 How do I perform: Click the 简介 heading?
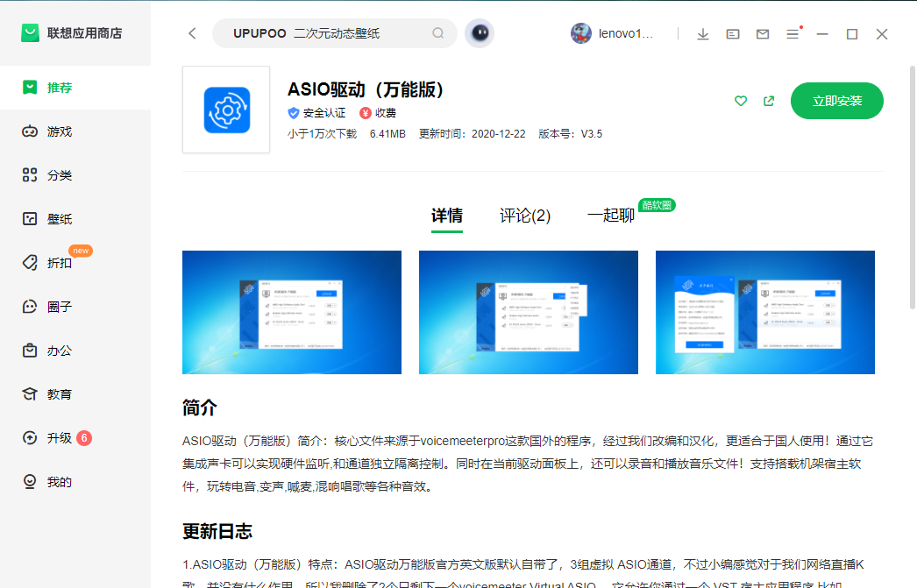[x=199, y=407]
